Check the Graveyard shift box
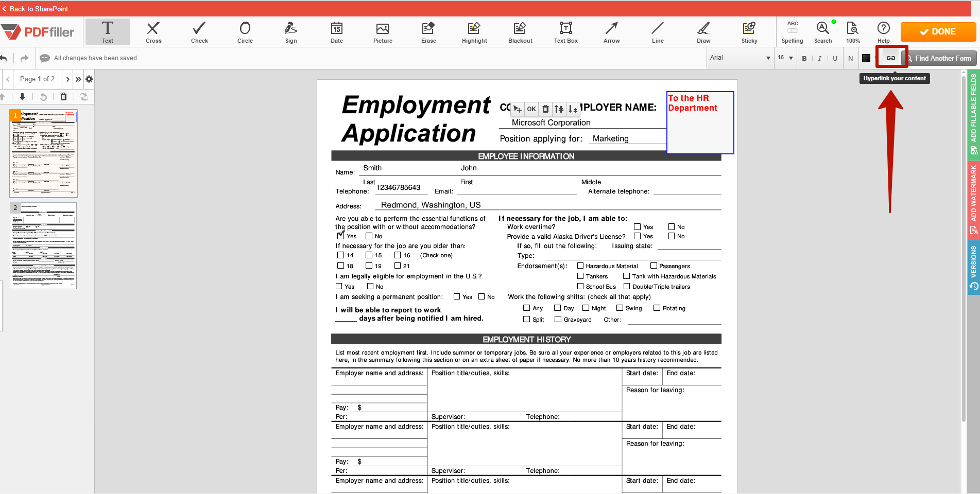This screenshot has height=494, width=980. [558, 319]
